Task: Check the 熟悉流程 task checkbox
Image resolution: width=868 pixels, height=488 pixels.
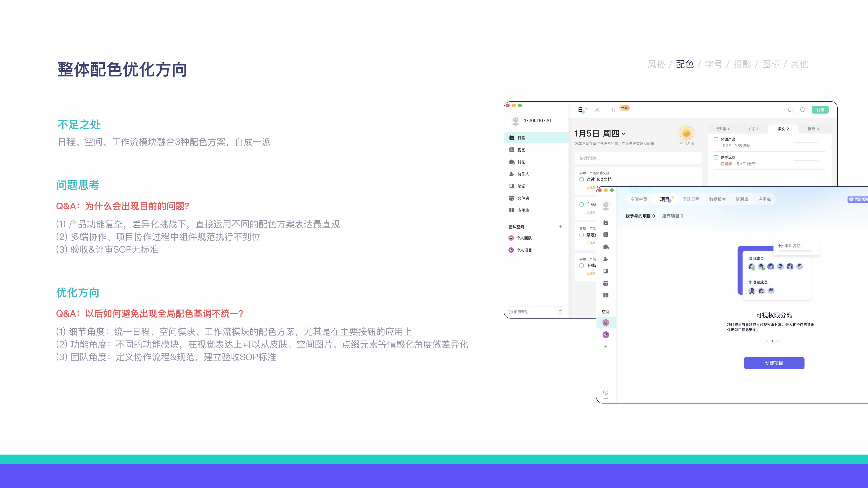Action: [716, 157]
